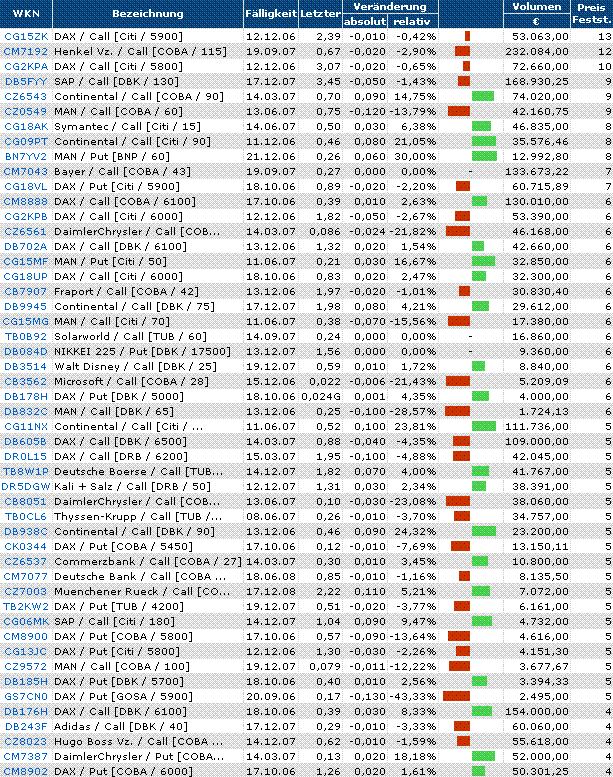Open warrant link CG09PT
613x777 pixels.
pyautogui.click(x=26, y=142)
